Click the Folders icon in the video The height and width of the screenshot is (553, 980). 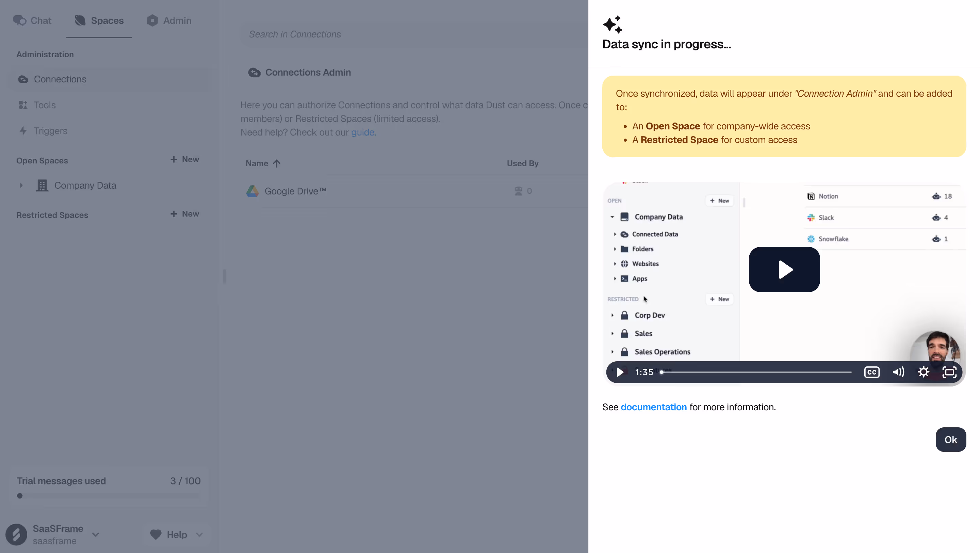click(624, 249)
